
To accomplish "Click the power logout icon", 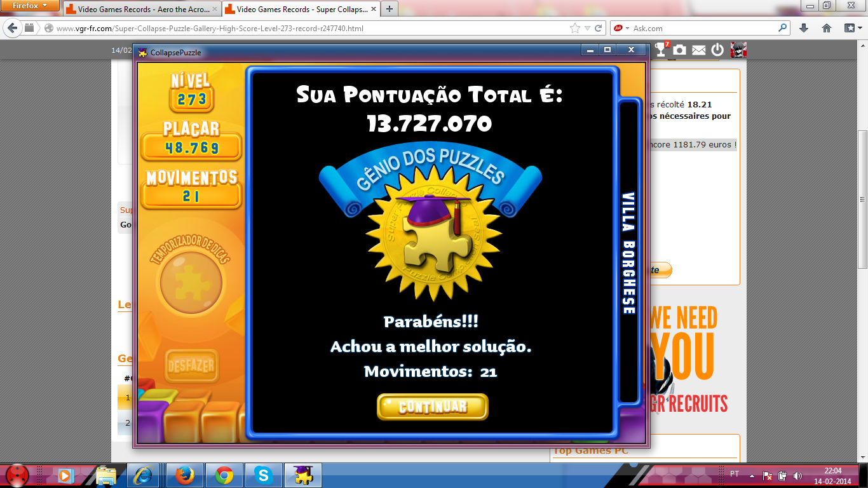I will (717, 50).
